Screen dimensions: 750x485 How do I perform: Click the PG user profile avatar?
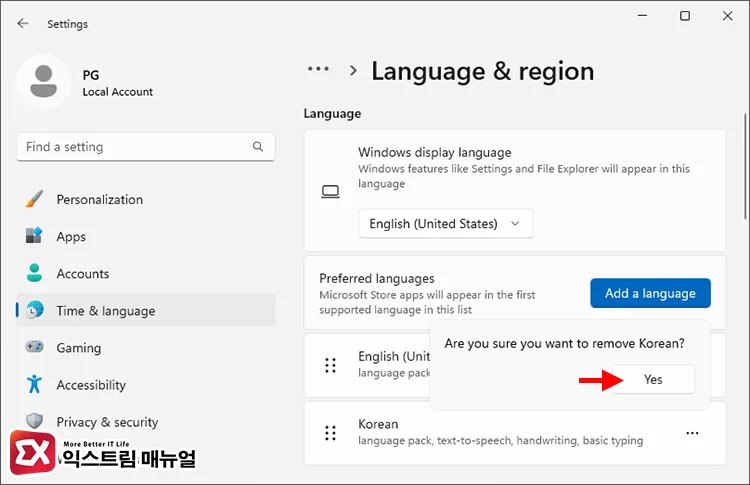pyautogui.click(x=43, y=81)
